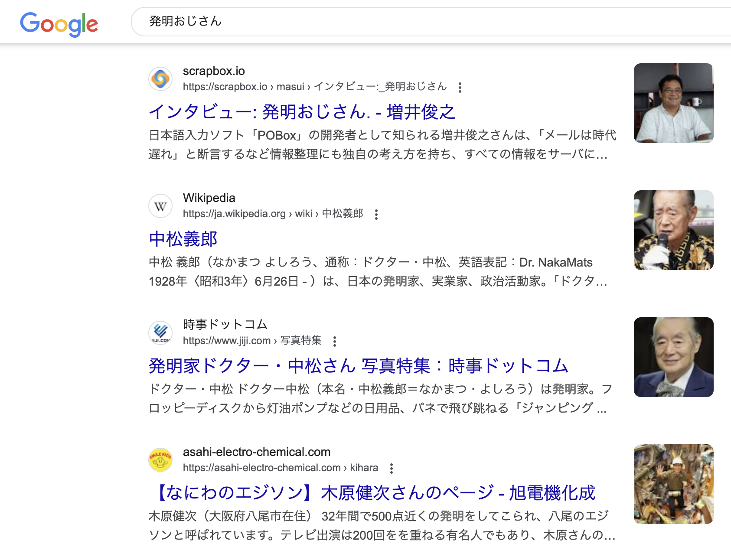Image resolution: width=731 pixels, height=560 pixels.
Task: Open more options for Wikipedia result
Action: [x=376, y=214]
